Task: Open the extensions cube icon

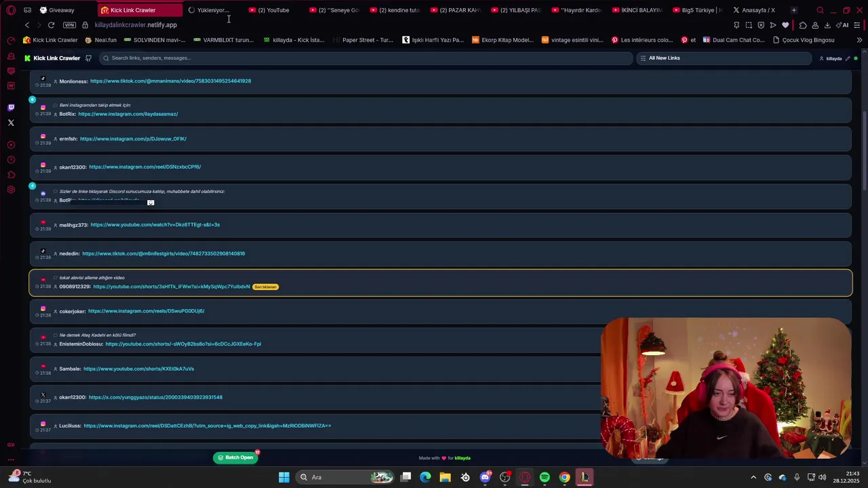Action: [803, 25]
